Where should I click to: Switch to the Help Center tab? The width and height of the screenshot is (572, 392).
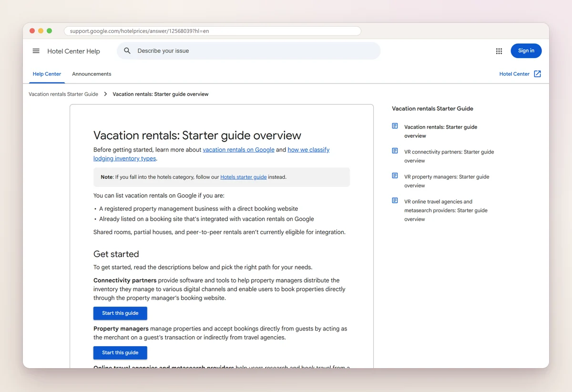click(x=47, y=74)
